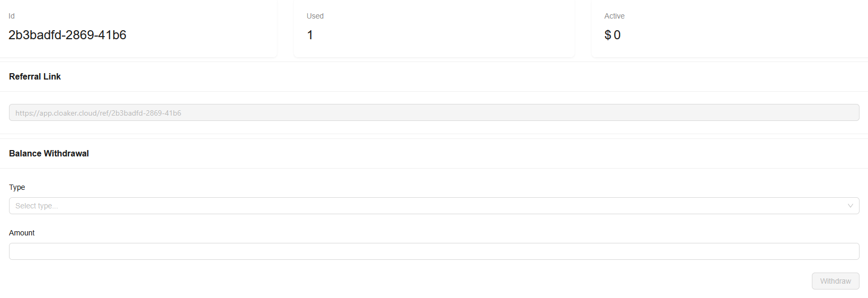The height and width of the screenshot is (298, 868).
Task: Click the Used card label
Action: 315,16
